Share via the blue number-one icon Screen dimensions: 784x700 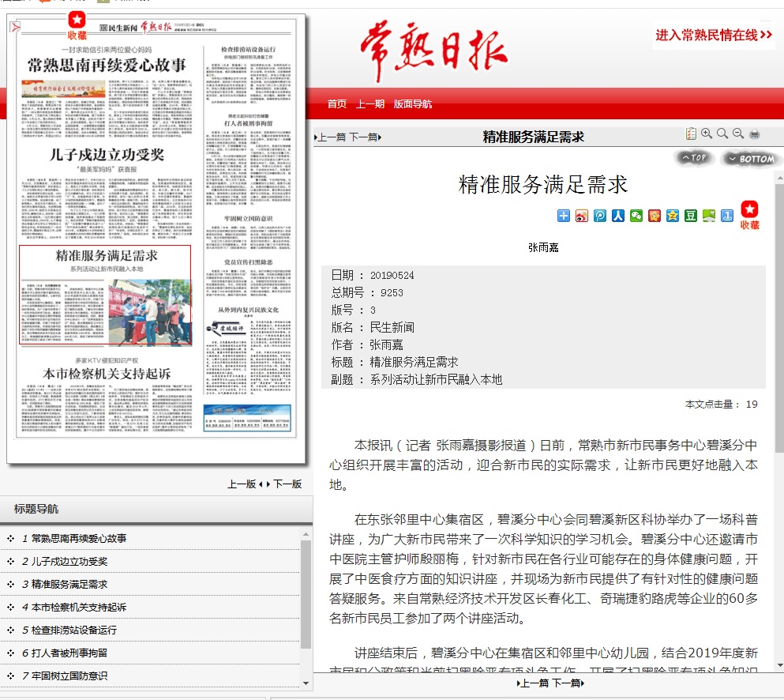(727, 216)
